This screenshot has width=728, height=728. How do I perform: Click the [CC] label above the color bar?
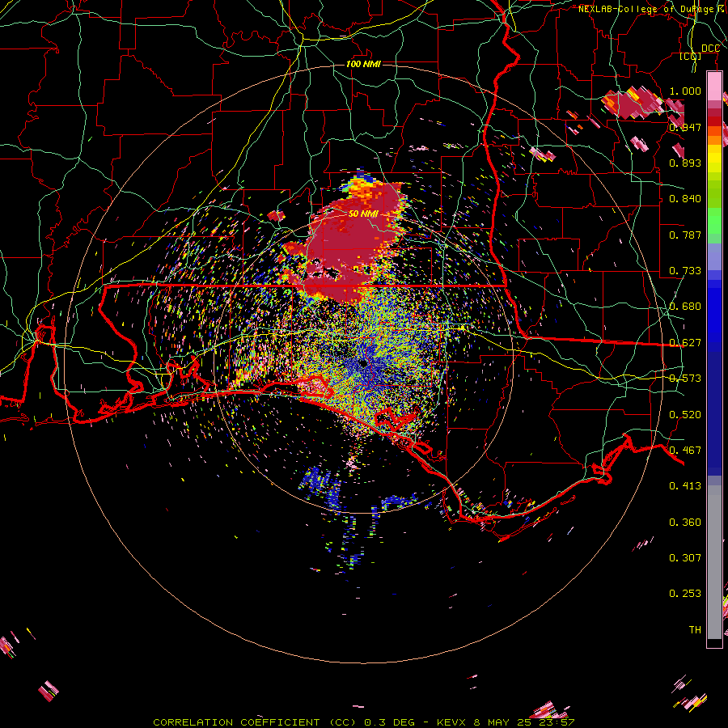pos(691,56)
